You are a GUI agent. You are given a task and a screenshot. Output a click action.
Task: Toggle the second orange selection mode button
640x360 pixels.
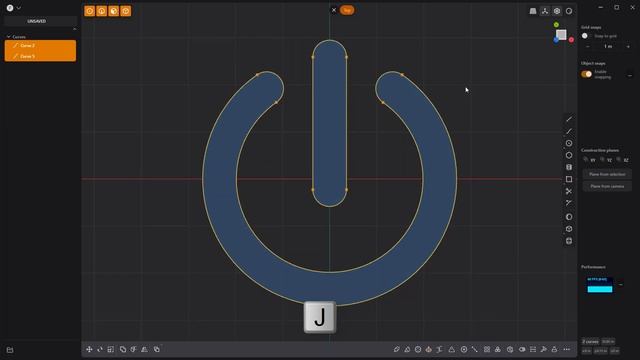coord(102,11)
